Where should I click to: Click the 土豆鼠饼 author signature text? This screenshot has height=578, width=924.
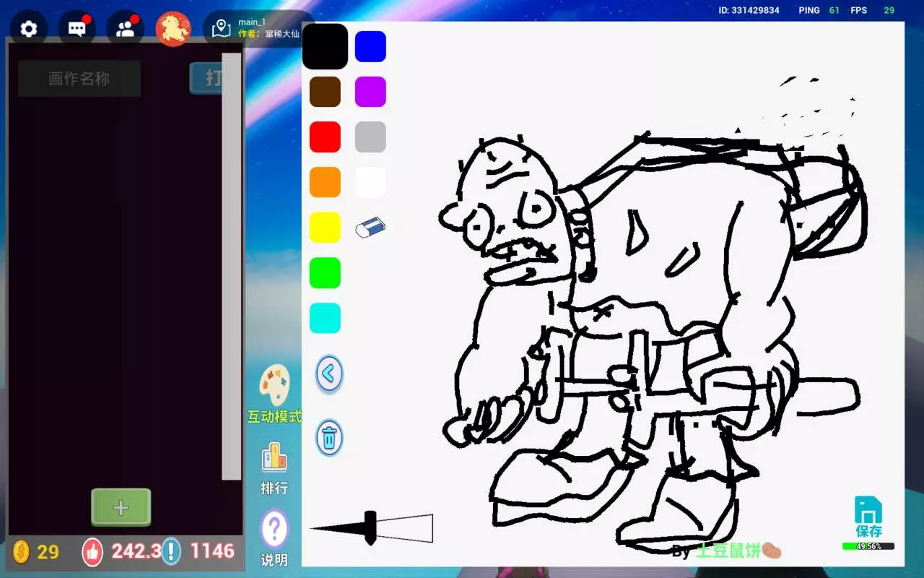[x=728, y=551]
